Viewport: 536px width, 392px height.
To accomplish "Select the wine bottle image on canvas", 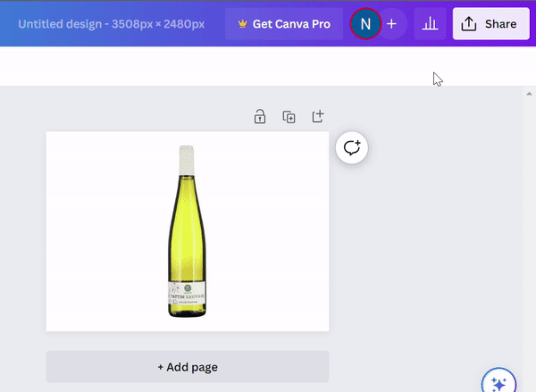I will [x=187, y=231].
